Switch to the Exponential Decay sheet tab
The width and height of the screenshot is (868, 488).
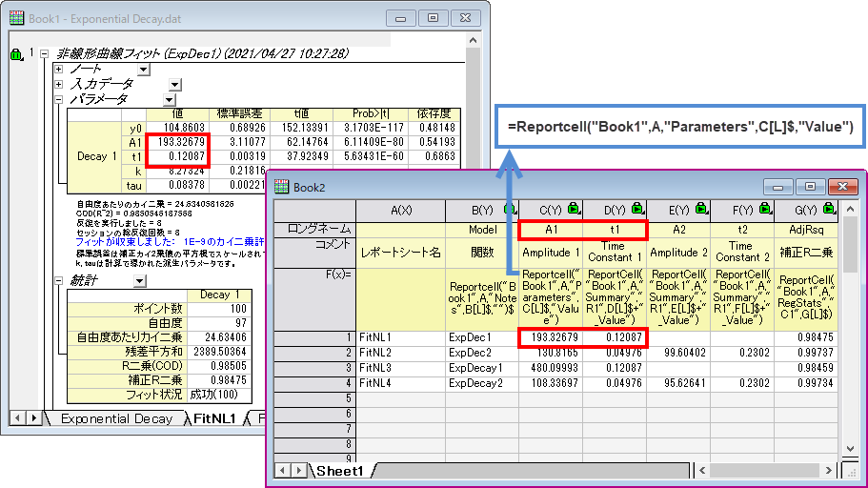coord(116,418)
